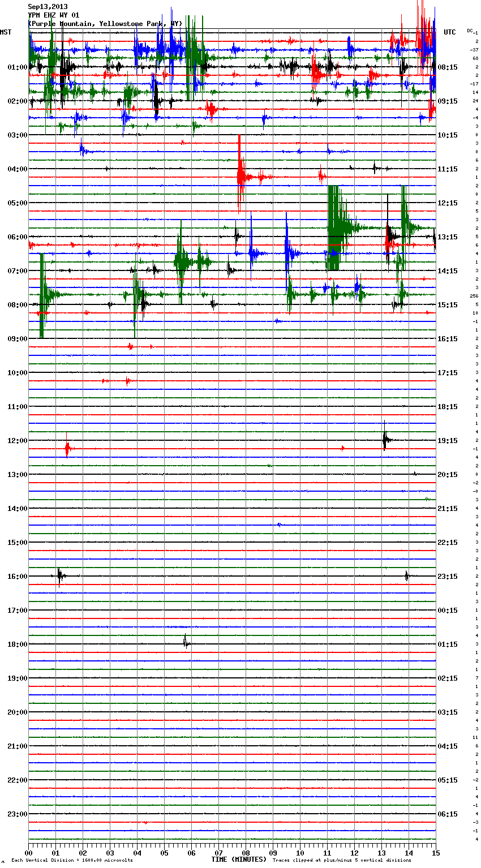Click the Each Vertical Division = 1600.00 microvolts note
This screenshot has height=868, width=481.
click(x=72, y=860)
